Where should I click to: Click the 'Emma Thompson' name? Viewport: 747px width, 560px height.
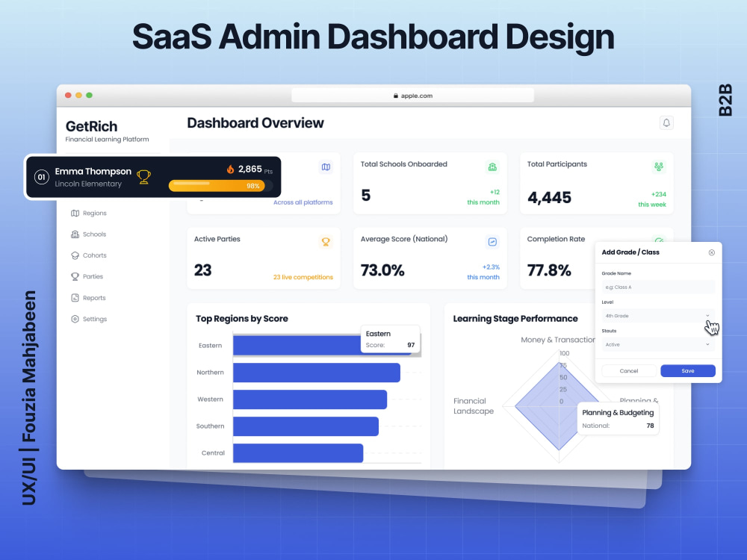pyautogui.click(x=93, y=172)
